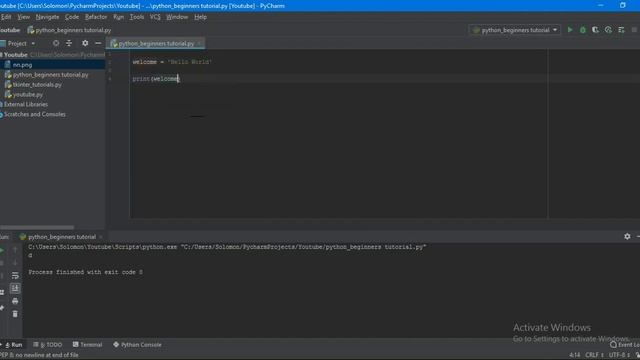Click the Profile run icon
Viewport: 640px width, 360px height.
(608, 30)
